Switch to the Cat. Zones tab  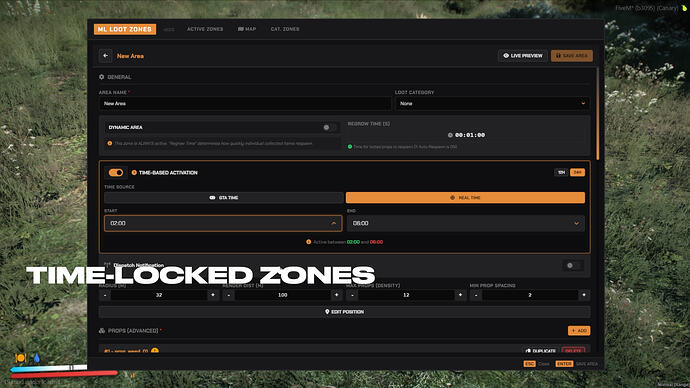pyautogui.click(x=285, y=29)
